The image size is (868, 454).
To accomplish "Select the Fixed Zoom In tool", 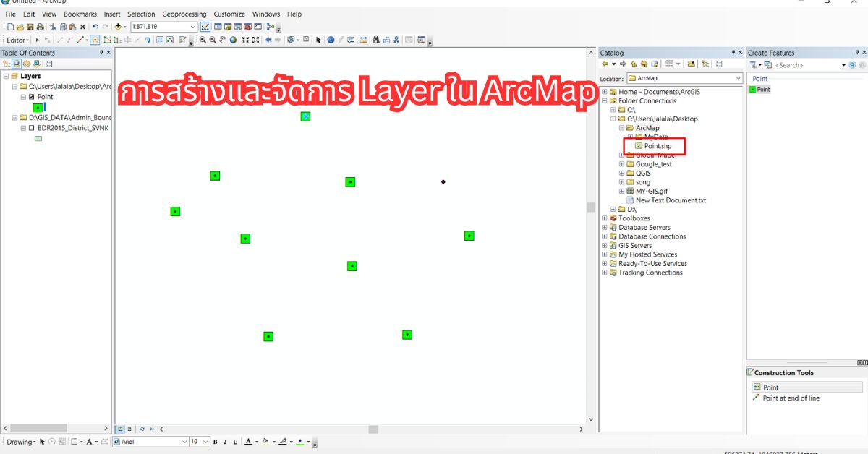I will coord(245,40).
